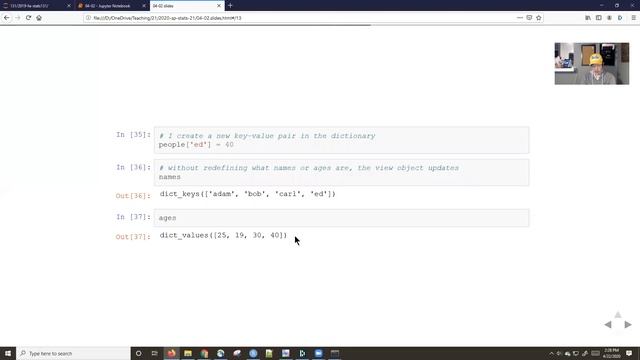Click the browser forward arrow
Screen dimensions: 640x360
[x=18, y=18]
